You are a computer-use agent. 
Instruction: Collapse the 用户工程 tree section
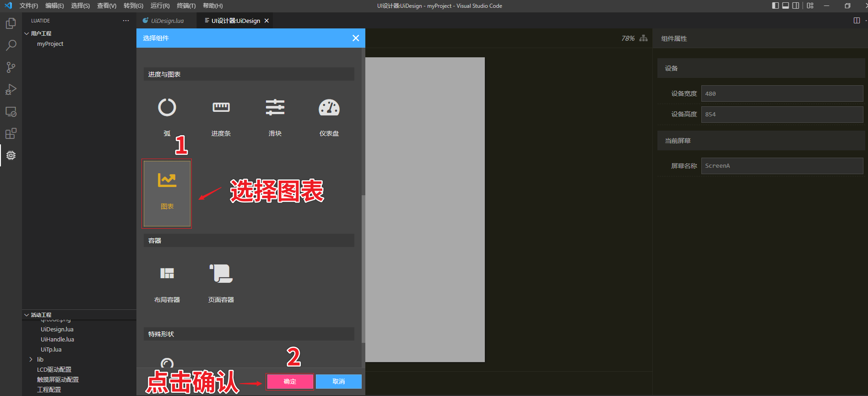(x=27, y=33)
